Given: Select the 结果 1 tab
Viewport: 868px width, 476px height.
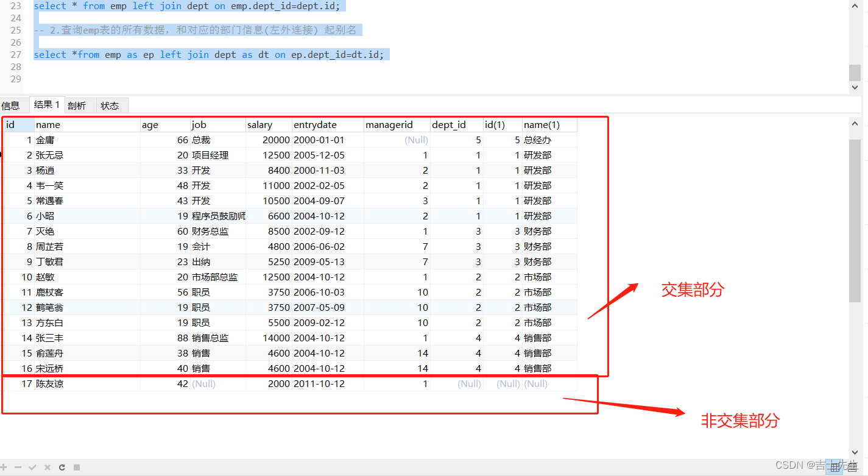Looking at the screenshot, I should click(47, 105).
